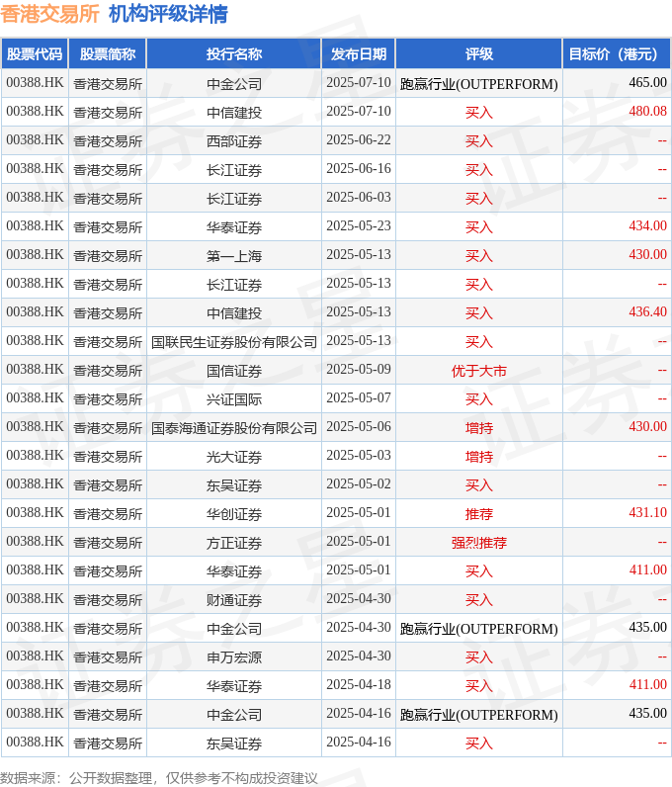Click 买入 rating in the 申万宏源 row
The image size is (672, 787).
(x=478, y=657)
